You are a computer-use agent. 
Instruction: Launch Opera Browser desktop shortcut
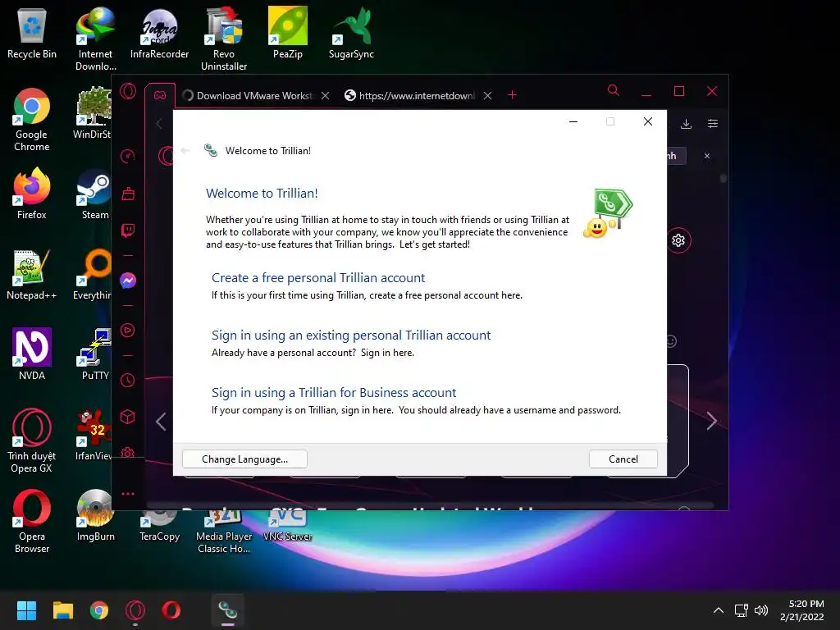[32, 521]
